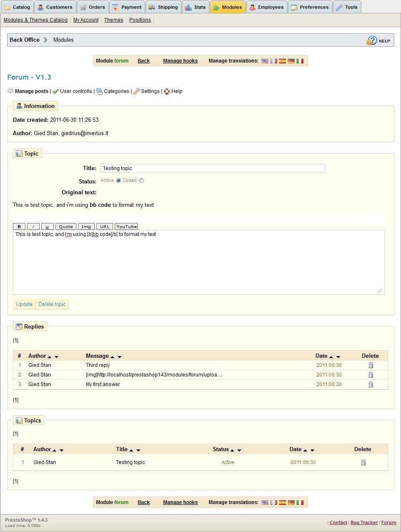The height and width of the screenshot is (532, 401).
Task: Set topic status to Closed
Action: 141,181
